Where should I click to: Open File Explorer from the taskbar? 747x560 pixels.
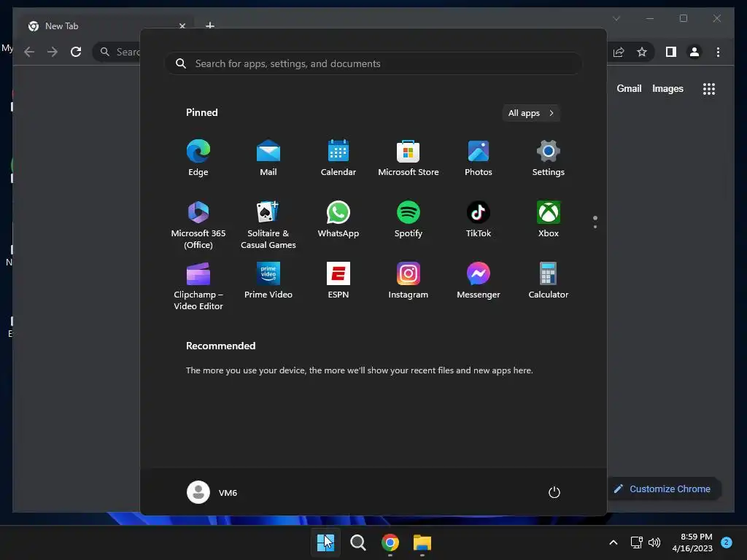coord(422,542)
